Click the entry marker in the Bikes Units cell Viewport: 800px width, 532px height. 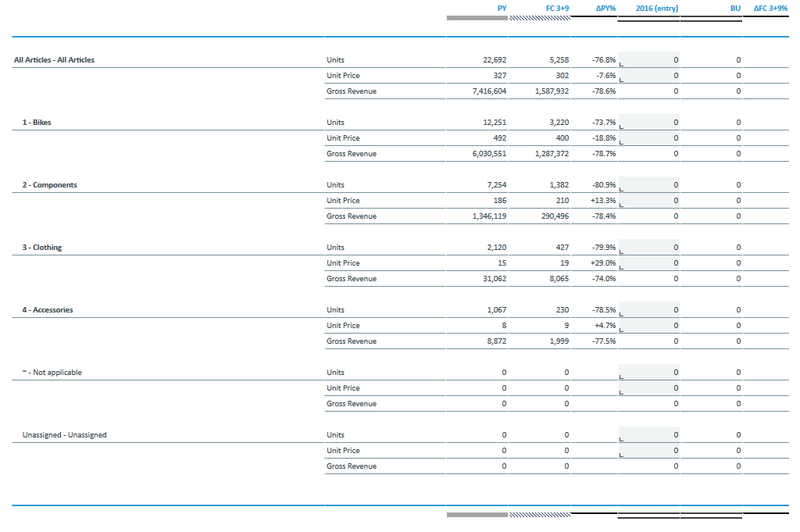[x=621, y=125]
